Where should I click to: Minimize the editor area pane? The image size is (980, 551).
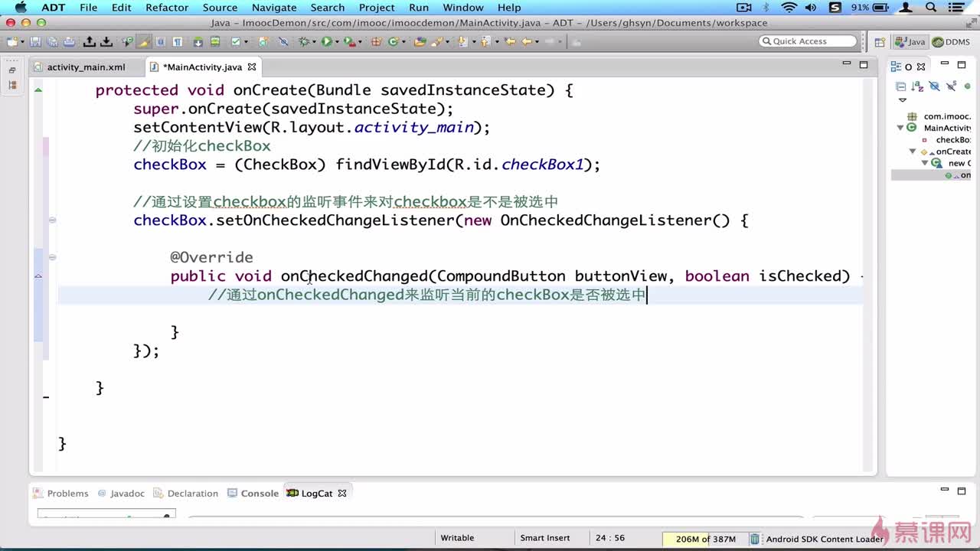(847, 64)
